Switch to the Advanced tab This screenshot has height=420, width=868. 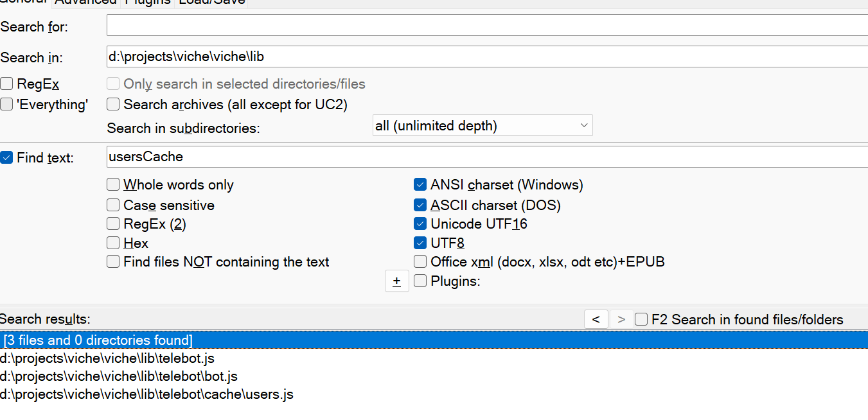pyautogui.click(x=85, y=2)
